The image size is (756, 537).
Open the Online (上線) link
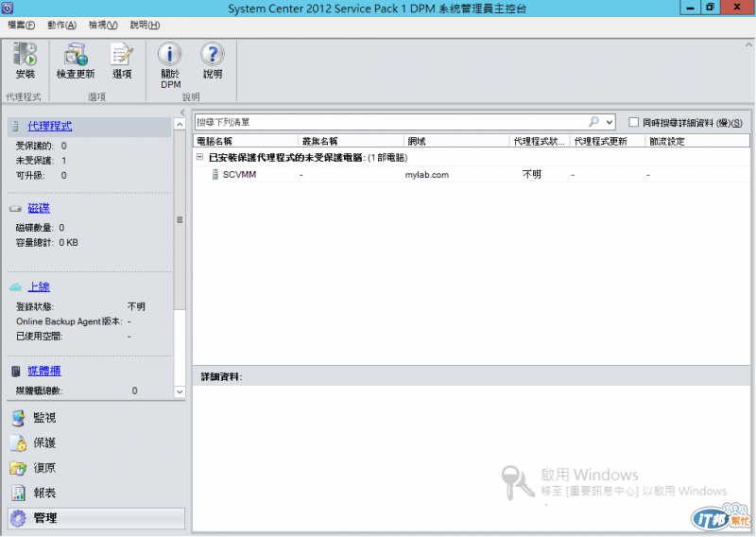[x=39, y=287]
